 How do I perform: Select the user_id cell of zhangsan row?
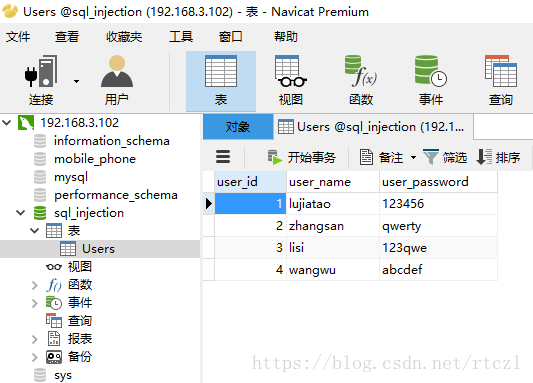tap(251, 226)
